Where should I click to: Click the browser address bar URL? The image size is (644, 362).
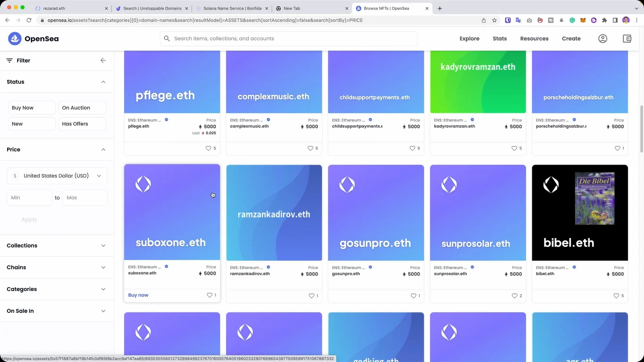(205, 20)
